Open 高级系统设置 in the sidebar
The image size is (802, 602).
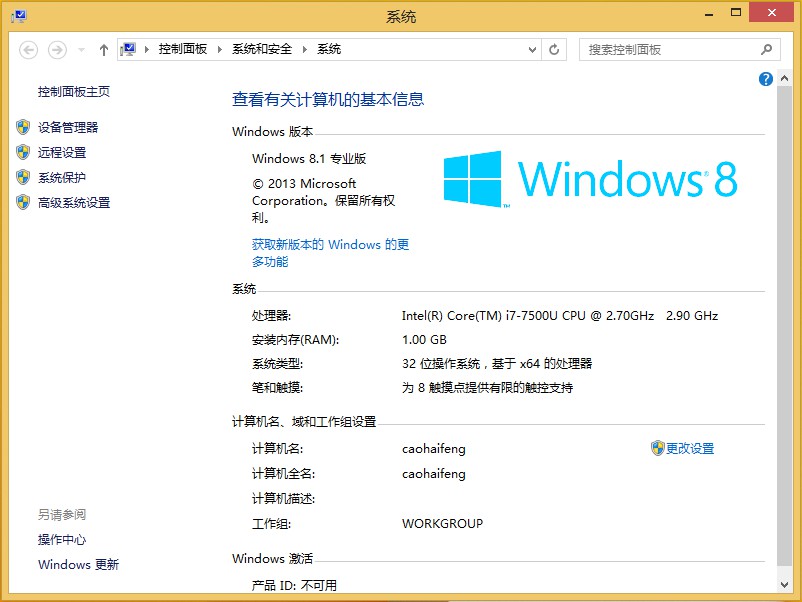click(x=74, y=203)
